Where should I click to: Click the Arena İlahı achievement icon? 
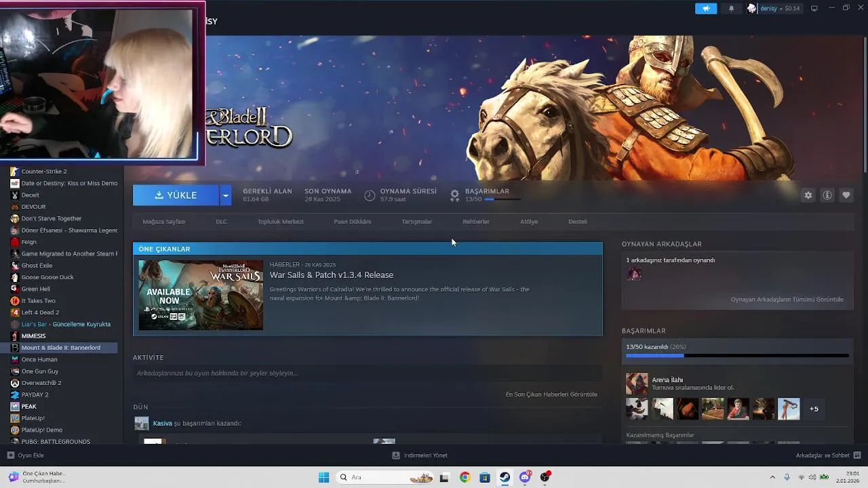pos(637,384)
